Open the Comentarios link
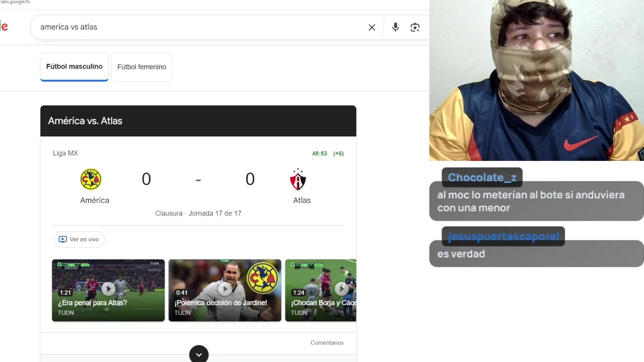Screen dimensions: 644x362 327,343
